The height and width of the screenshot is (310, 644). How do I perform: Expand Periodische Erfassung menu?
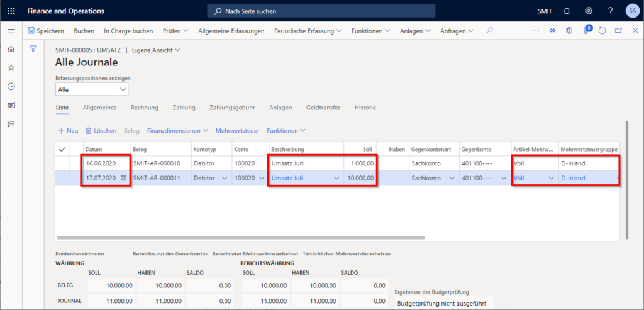(x=308, y=31)
